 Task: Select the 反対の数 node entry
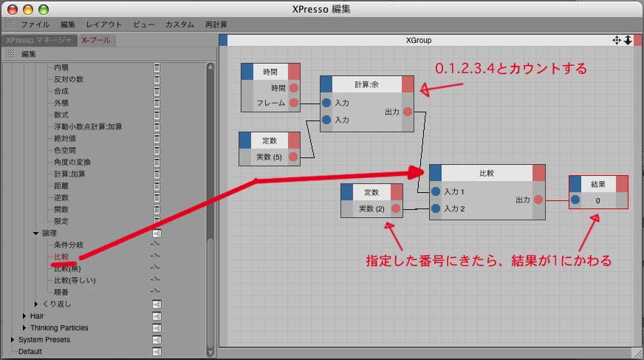(69, 79)
